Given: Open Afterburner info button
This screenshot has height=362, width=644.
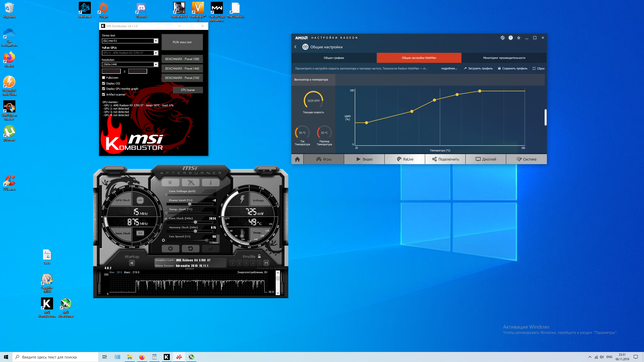Looking at the screenshot, I should click(211, 183).
